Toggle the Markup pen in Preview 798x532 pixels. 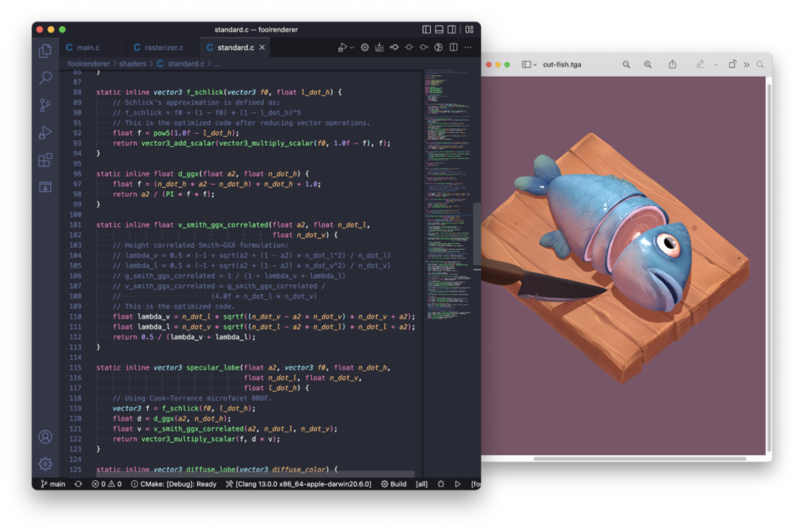pos(700,65)
